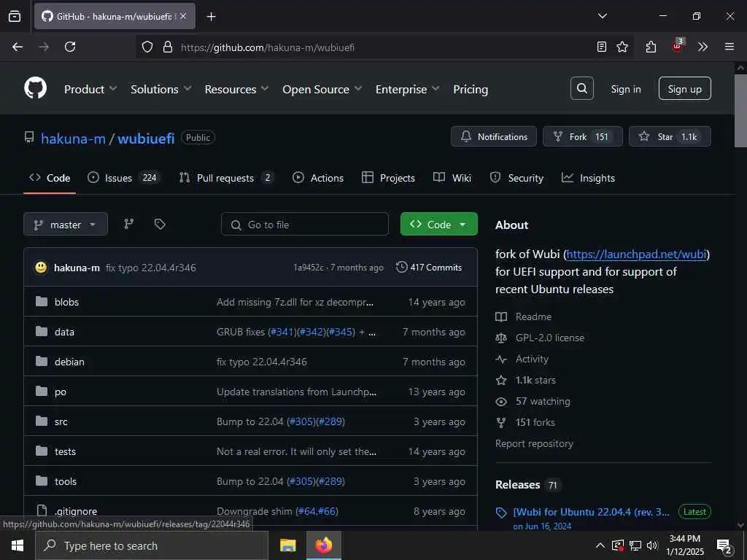Open the branches icon next to master

pyautogui.click(x=128, y=224)
